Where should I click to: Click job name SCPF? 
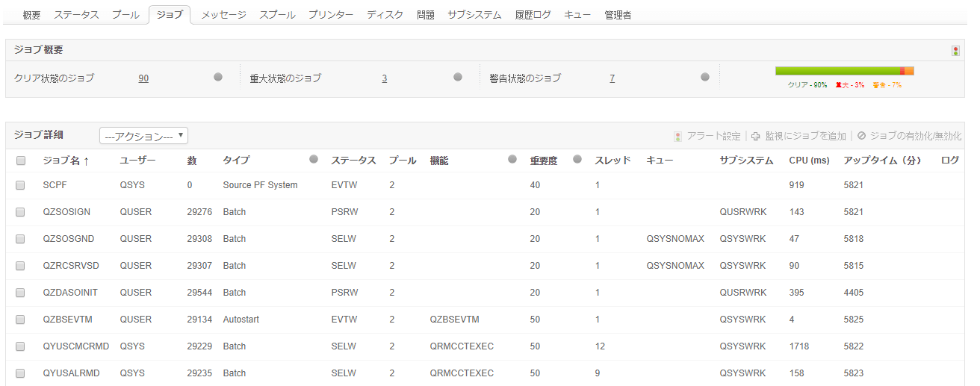pyautogui.click(x=55, y=185)
